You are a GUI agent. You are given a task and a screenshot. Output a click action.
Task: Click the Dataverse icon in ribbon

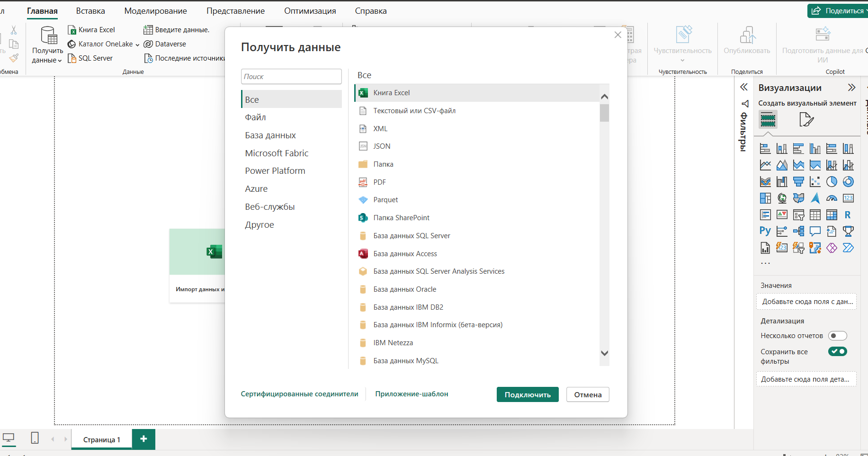[148, 44]
